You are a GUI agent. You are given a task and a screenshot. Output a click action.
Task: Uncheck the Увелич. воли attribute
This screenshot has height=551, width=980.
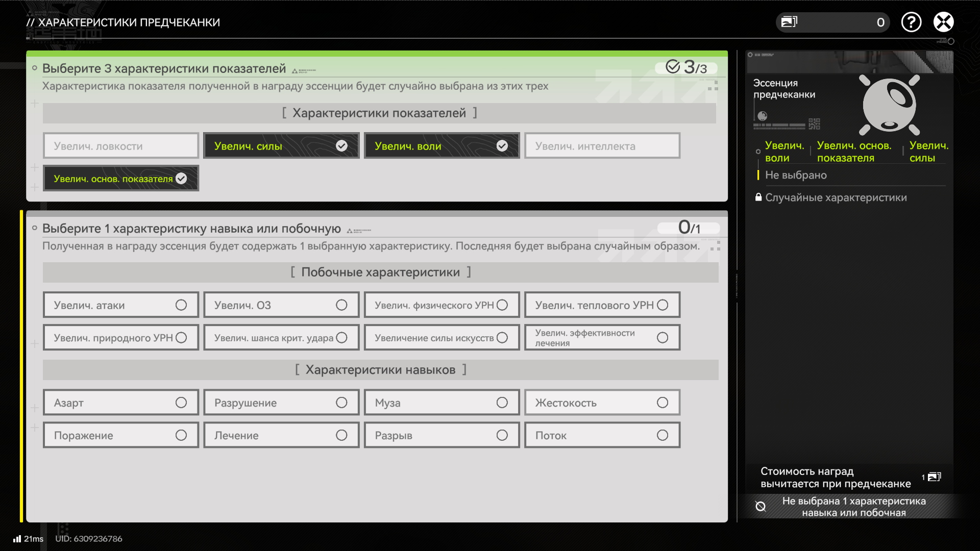(x=442, y=146)
